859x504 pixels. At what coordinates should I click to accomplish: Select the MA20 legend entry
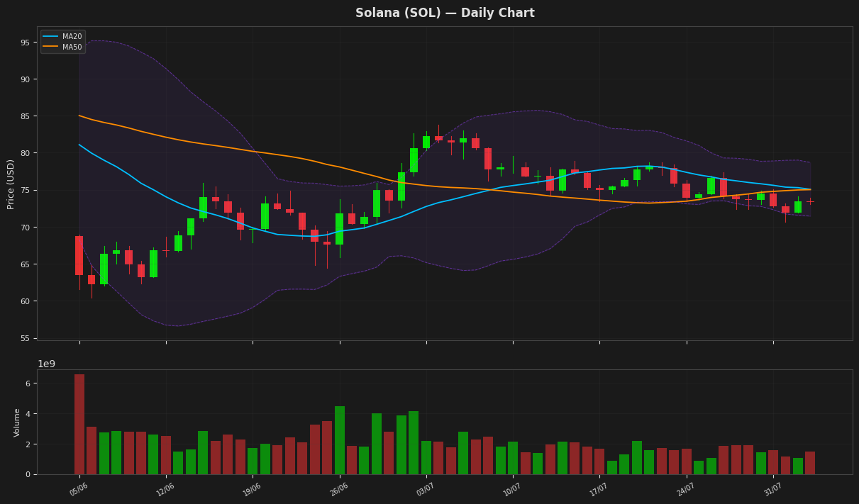pyautogui.click(x=62, y=37)
